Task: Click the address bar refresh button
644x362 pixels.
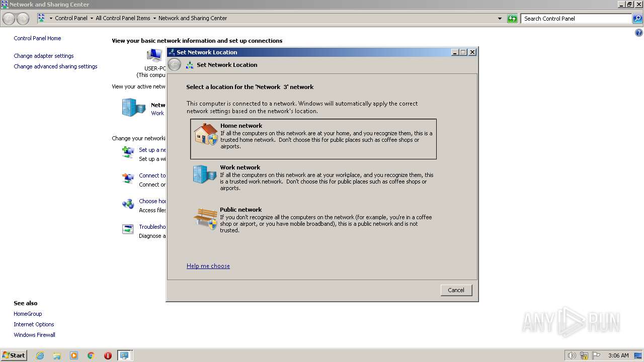Action: 512,19
